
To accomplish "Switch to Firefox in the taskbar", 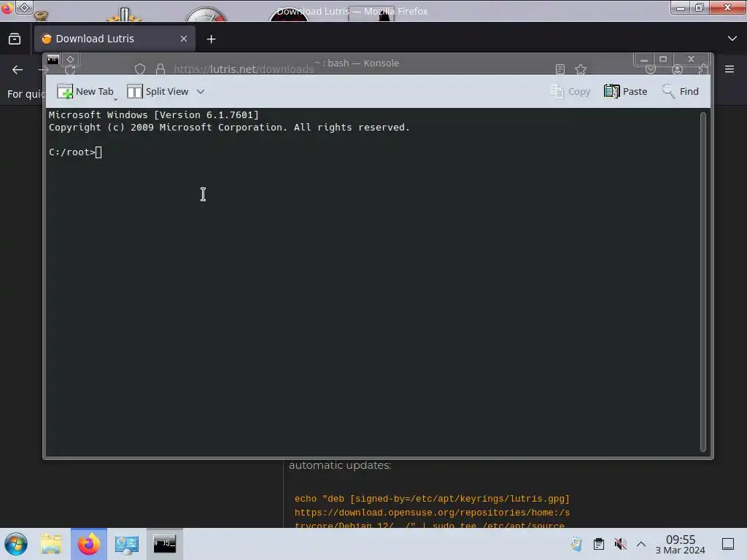I will point(88,544).
